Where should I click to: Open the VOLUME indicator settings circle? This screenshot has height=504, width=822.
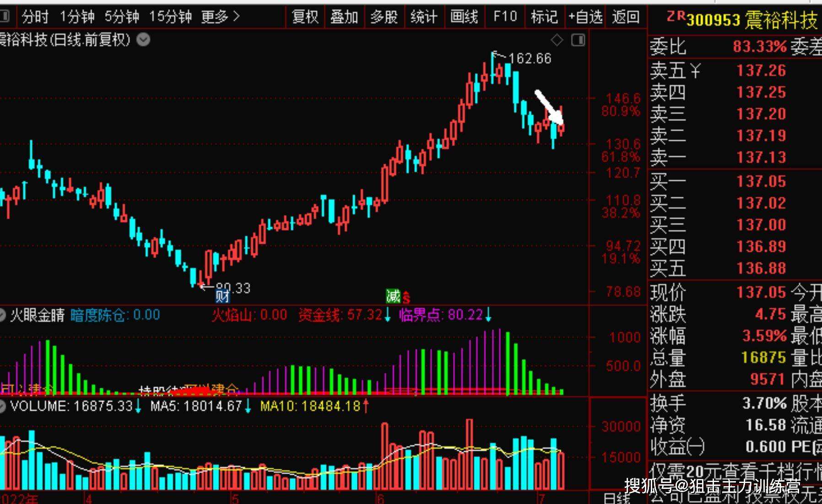[2, 407]
